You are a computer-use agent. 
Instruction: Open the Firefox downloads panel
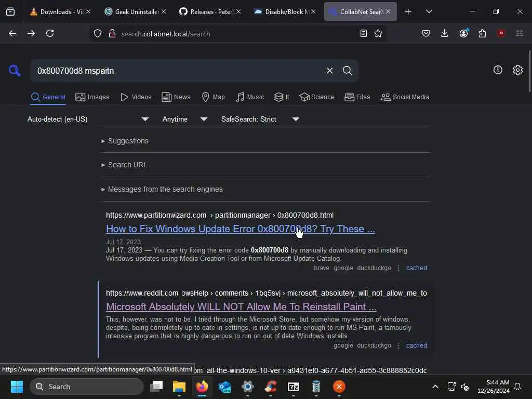tap(445, 33)
